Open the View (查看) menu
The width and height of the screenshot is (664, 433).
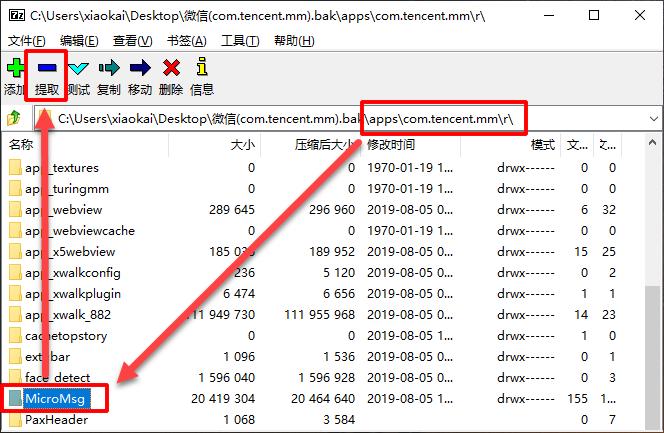tap(132, 41)
